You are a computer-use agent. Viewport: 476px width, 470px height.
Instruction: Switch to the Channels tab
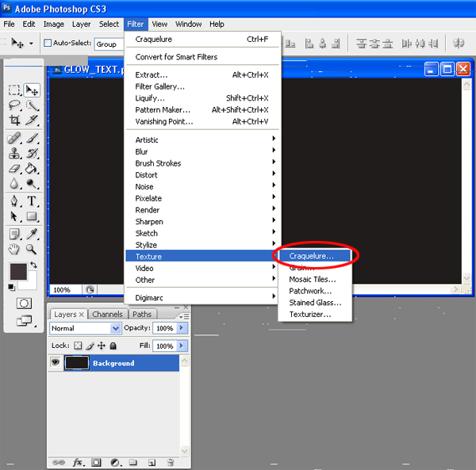(107, 314)
